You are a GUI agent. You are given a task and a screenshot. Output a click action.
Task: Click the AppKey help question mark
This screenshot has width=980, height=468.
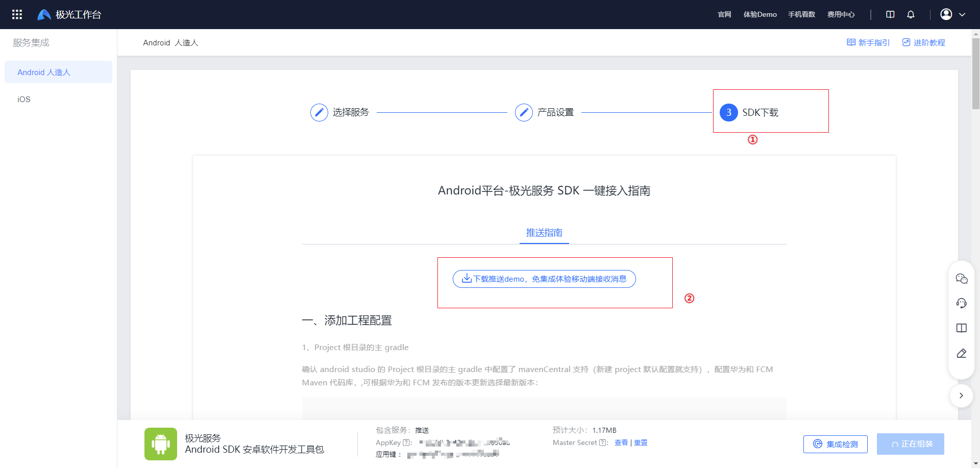[406, 442]
